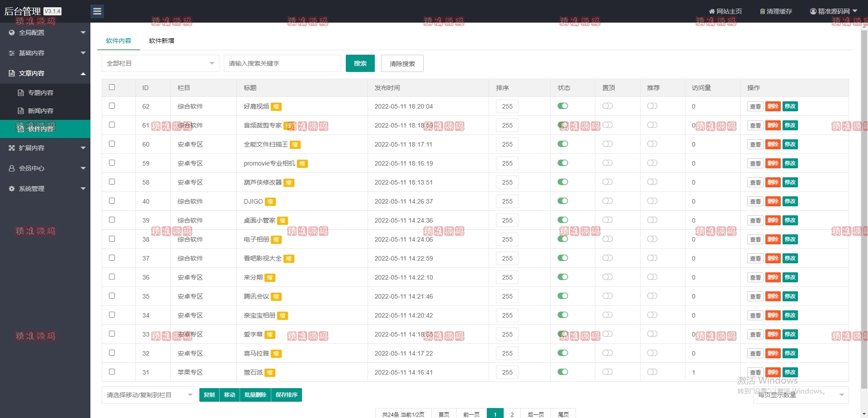Click the 新闻内容 file icon
Viewport: 868px width, 418px height.
pos(20,111)
